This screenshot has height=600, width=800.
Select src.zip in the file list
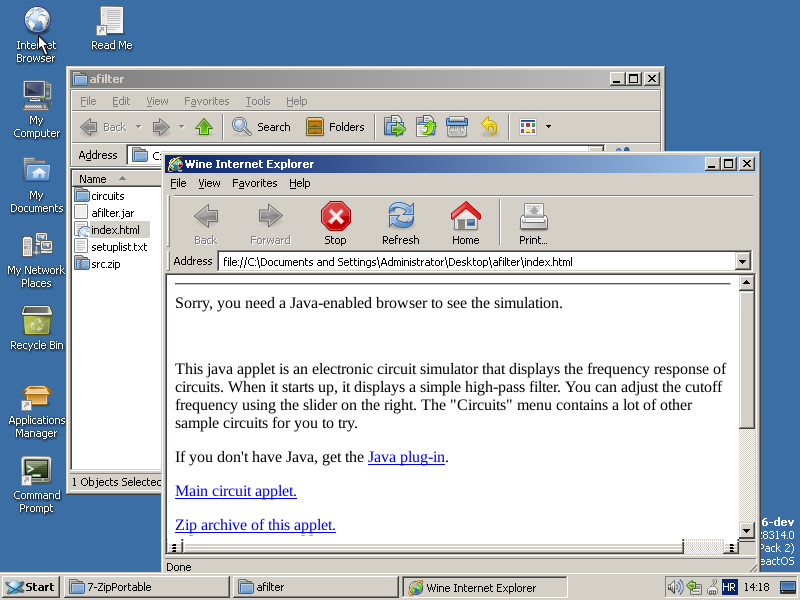click(98, 264)
